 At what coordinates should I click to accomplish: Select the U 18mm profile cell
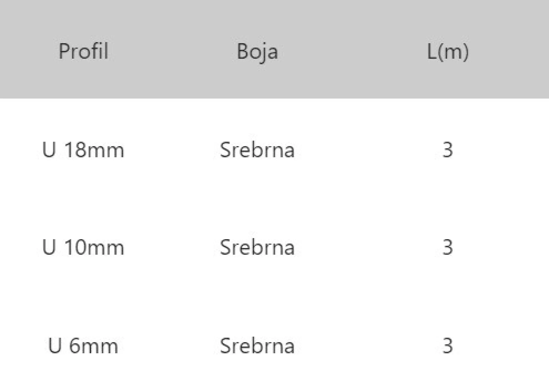point(83,150)
